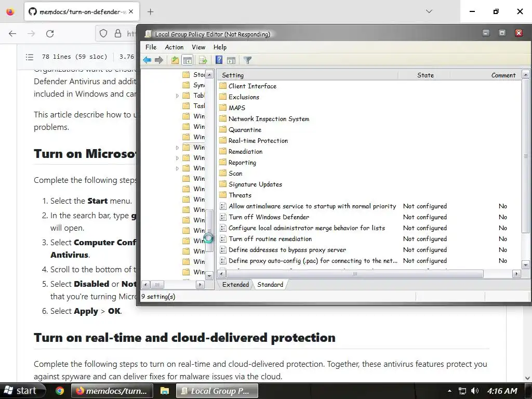Click the Client Interface folder icon
The width and height of the screenshot is (532, 399).
[x=222, y=86]
